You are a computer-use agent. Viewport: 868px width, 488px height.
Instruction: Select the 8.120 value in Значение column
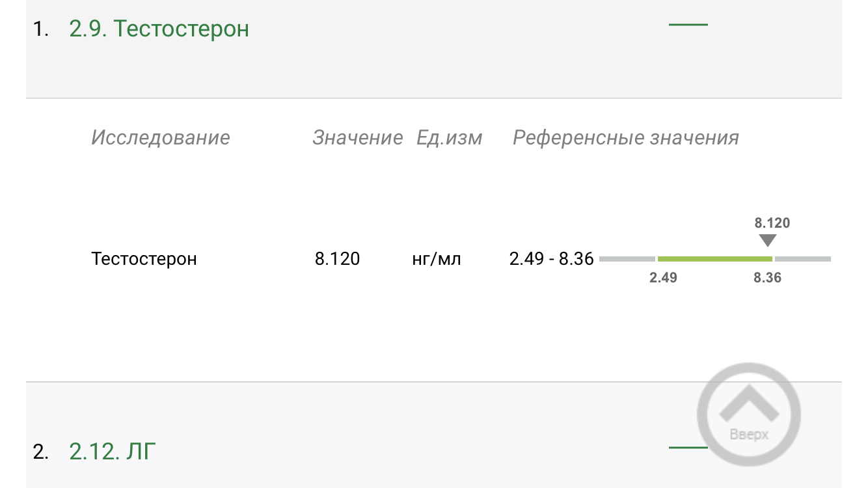[337, 259]
